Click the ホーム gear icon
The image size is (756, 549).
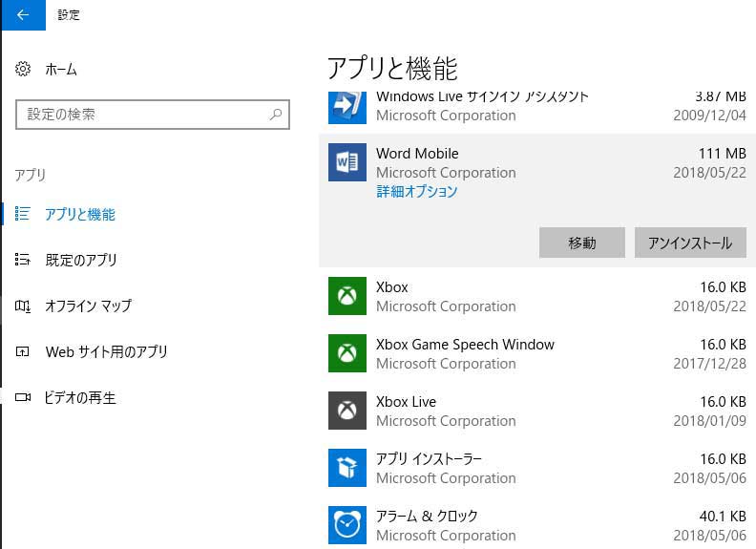click(x=24, y=70)
